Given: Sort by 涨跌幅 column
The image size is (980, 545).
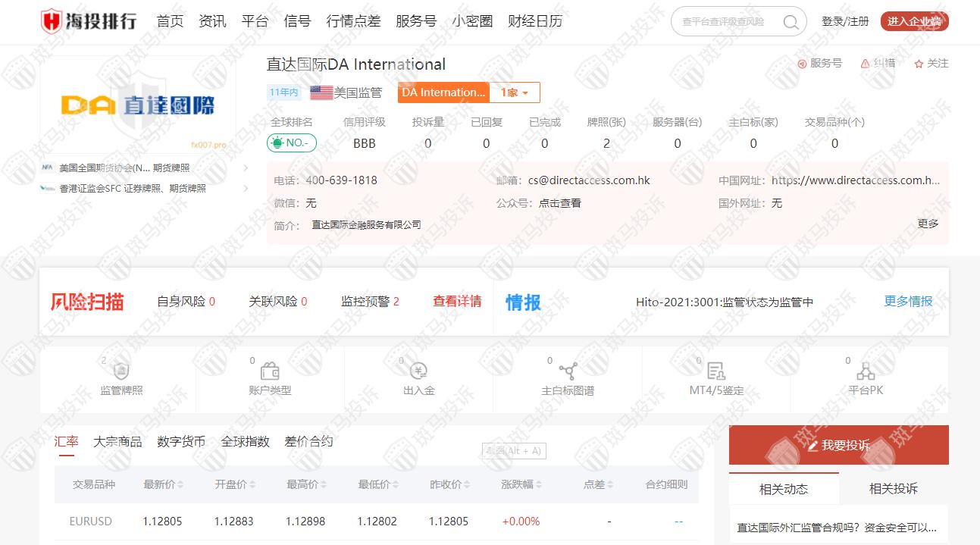Looking at the screenshot, I should click(521, 484).
